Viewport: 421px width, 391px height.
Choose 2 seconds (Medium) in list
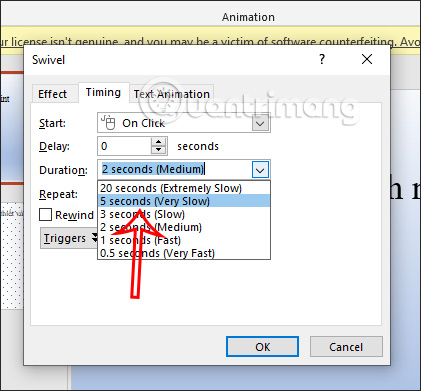click(x=184, y=227)
